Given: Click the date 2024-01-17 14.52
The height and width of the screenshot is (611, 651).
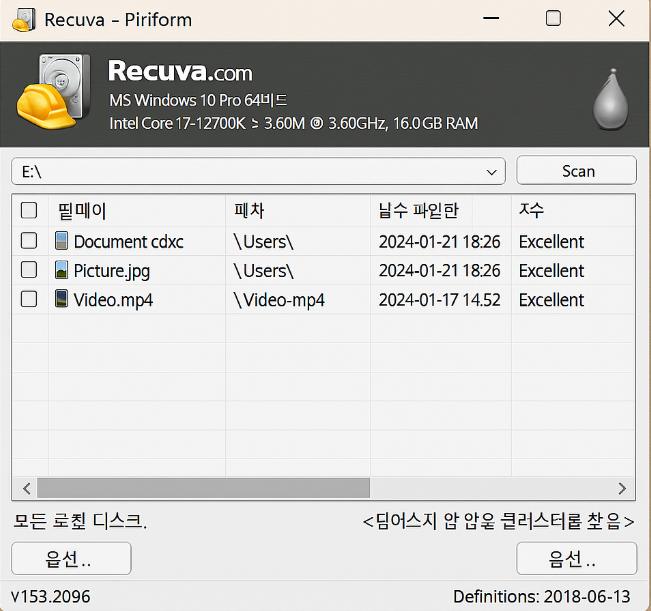Looking at the screenshot, I should 440,300.
